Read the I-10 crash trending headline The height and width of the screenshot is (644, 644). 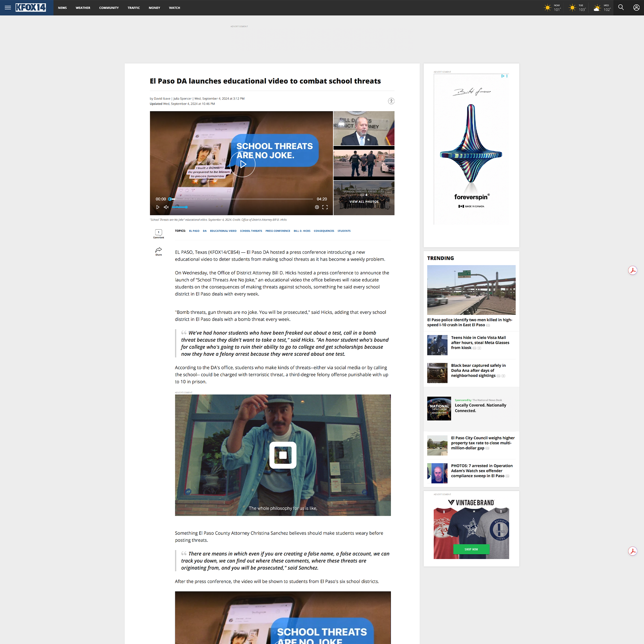[x=469, y=322]
